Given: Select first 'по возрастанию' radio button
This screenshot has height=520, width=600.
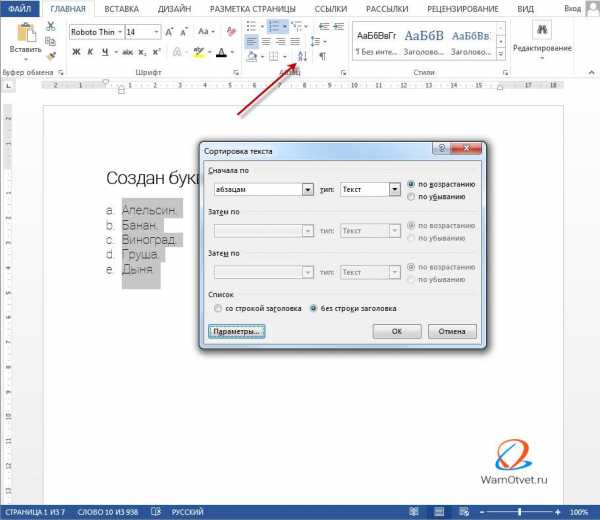Looking at the screenshot, I should 411,184.
